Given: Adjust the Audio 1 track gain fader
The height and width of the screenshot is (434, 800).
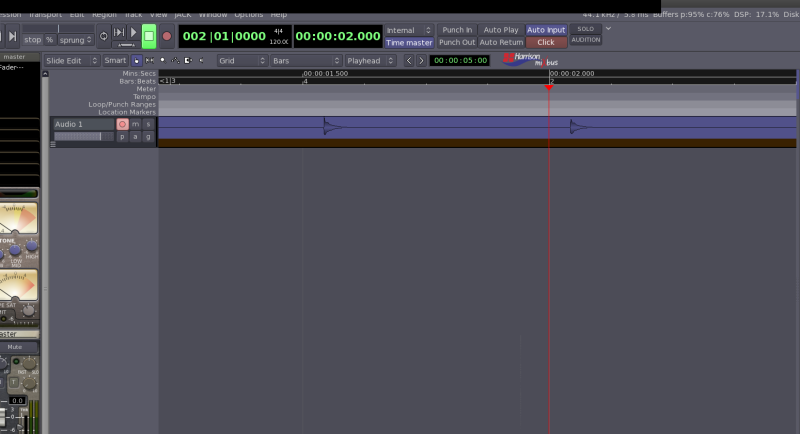Looking at the screenshot, I should pyautogui.click(x=84, y=136).
